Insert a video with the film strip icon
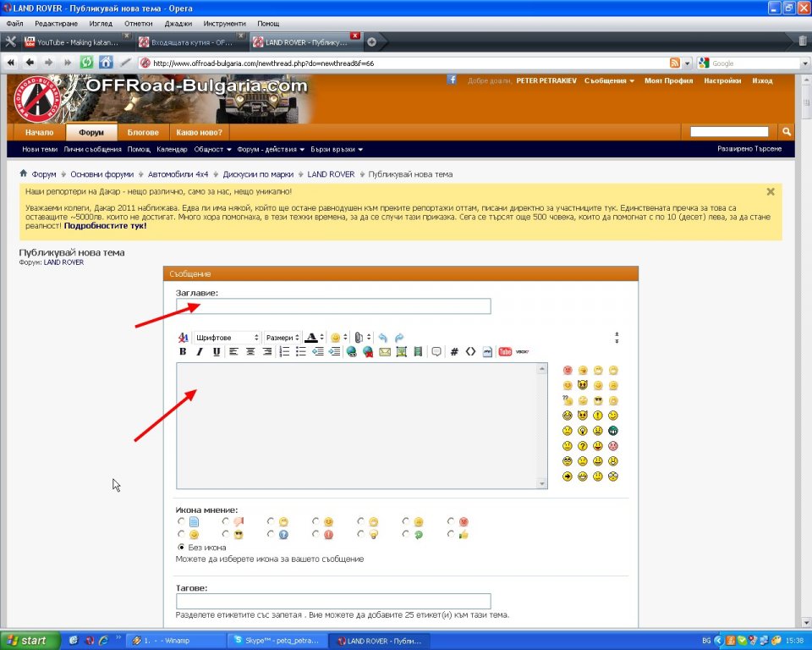 tap(418, 352)
